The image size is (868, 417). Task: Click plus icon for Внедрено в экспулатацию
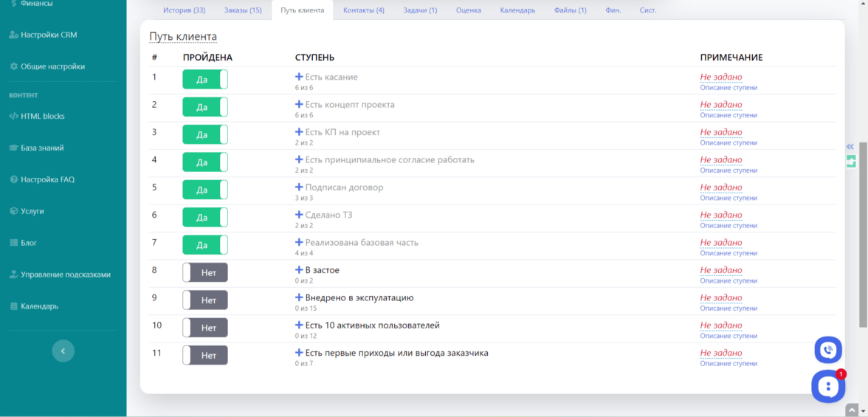pyautogui.click(x=299, y=297)
